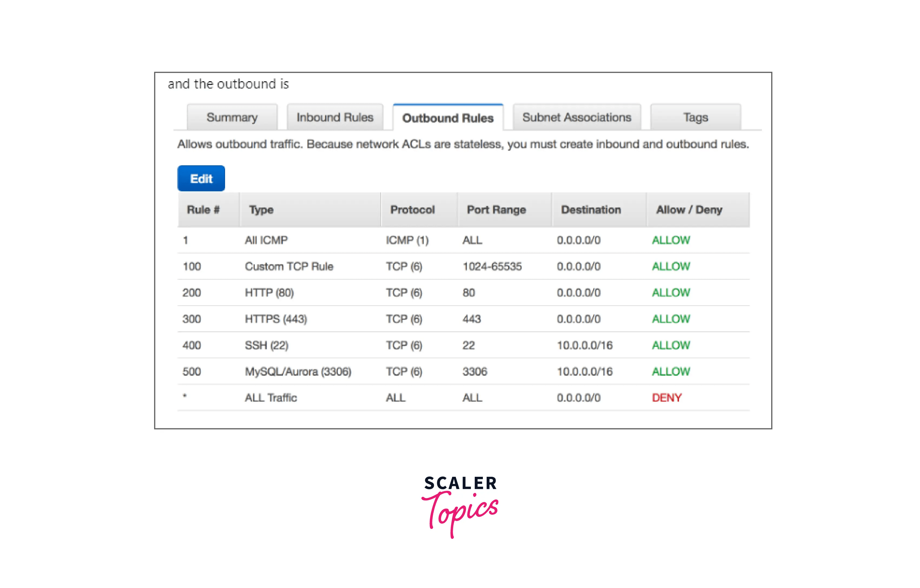Click the Port Range column header
The height and width of the screenshot is (588, 920).
point(496,209)
